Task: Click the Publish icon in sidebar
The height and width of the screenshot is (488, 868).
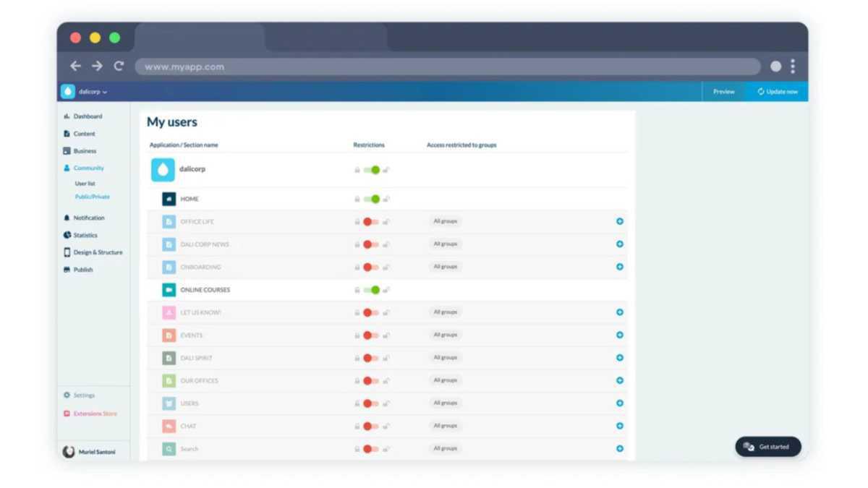Action: (67, 270)
